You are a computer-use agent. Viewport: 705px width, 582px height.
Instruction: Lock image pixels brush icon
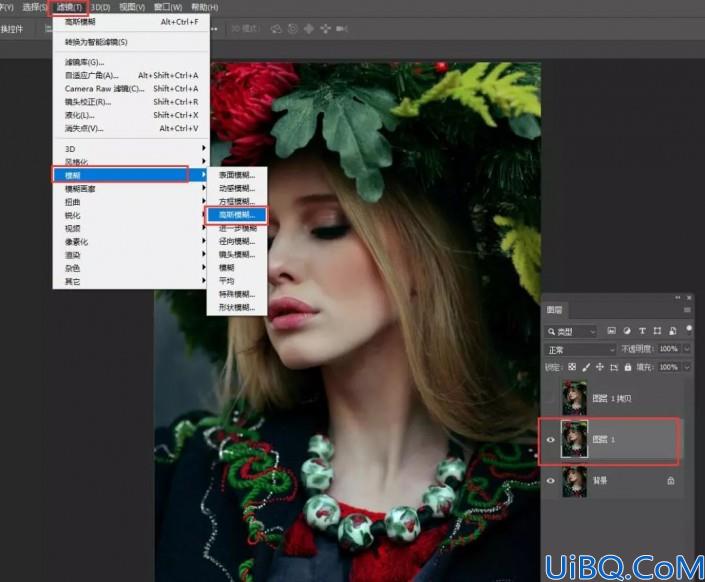(586, 367)
